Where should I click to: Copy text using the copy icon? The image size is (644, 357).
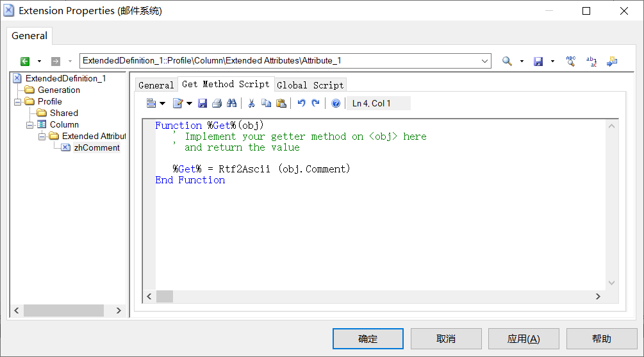[266, 104]
